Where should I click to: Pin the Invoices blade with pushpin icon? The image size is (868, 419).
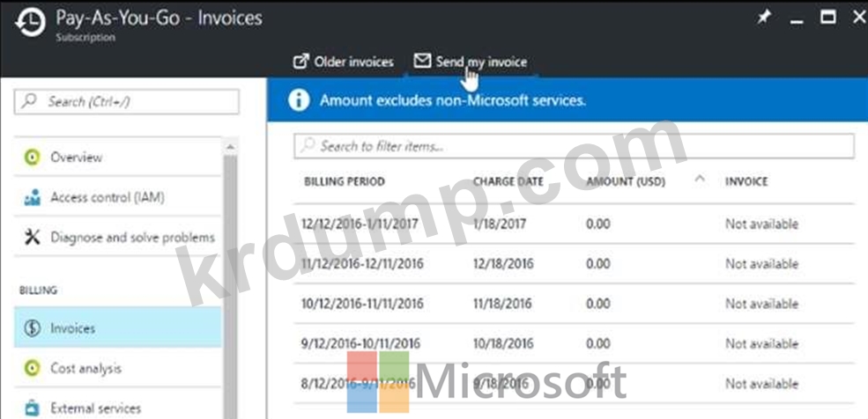coord(764,18)
